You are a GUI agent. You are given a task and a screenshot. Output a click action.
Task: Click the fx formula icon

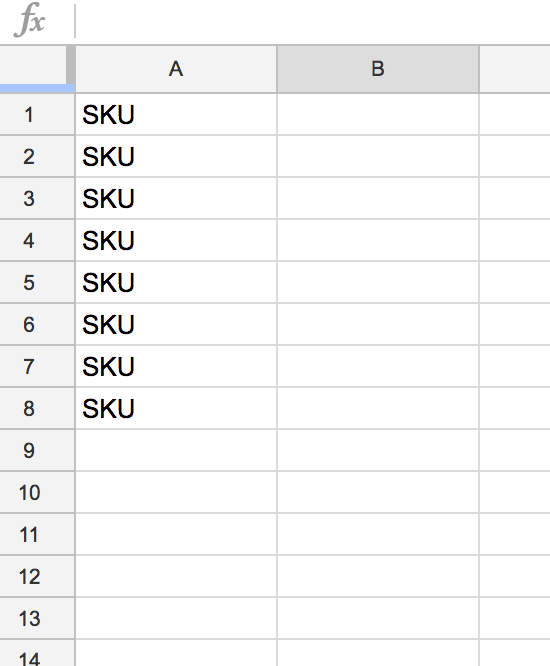(29, 20)
